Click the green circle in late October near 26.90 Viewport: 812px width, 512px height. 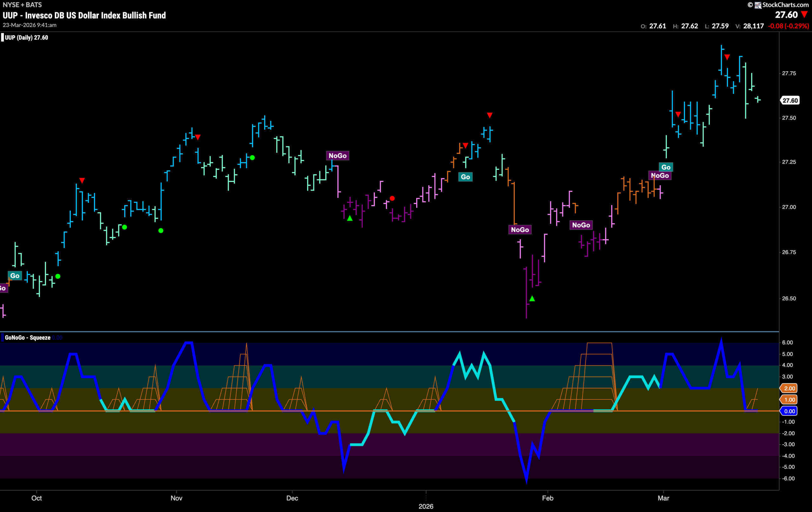pos(124,228)
